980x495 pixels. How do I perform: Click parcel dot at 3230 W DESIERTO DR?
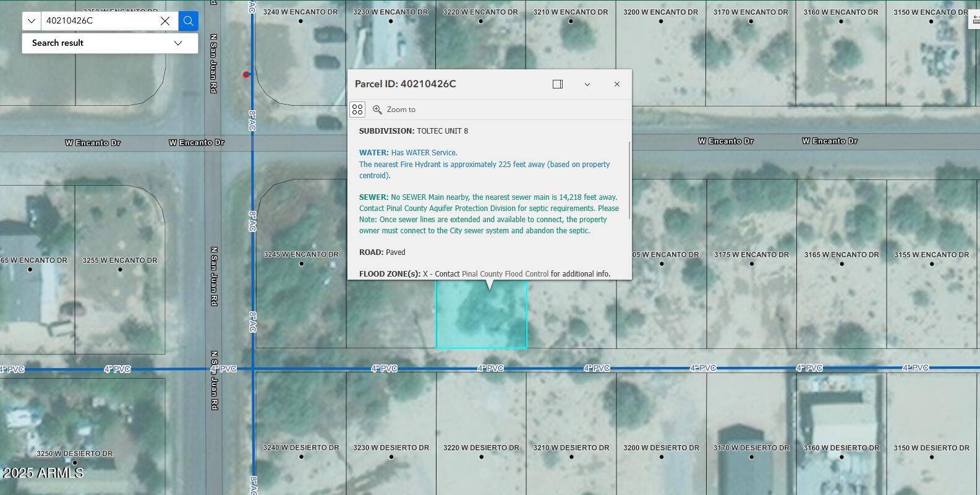[x=391, y=457]
